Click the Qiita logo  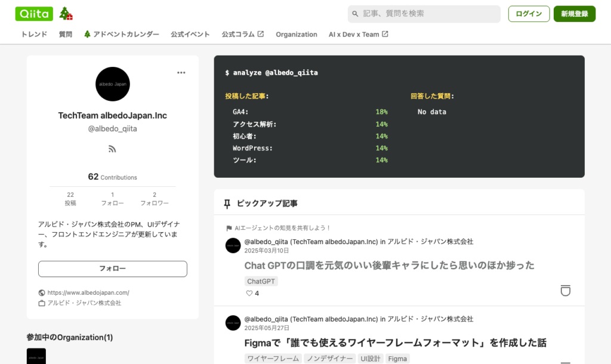pyautogui.click(x=34, y=14)
